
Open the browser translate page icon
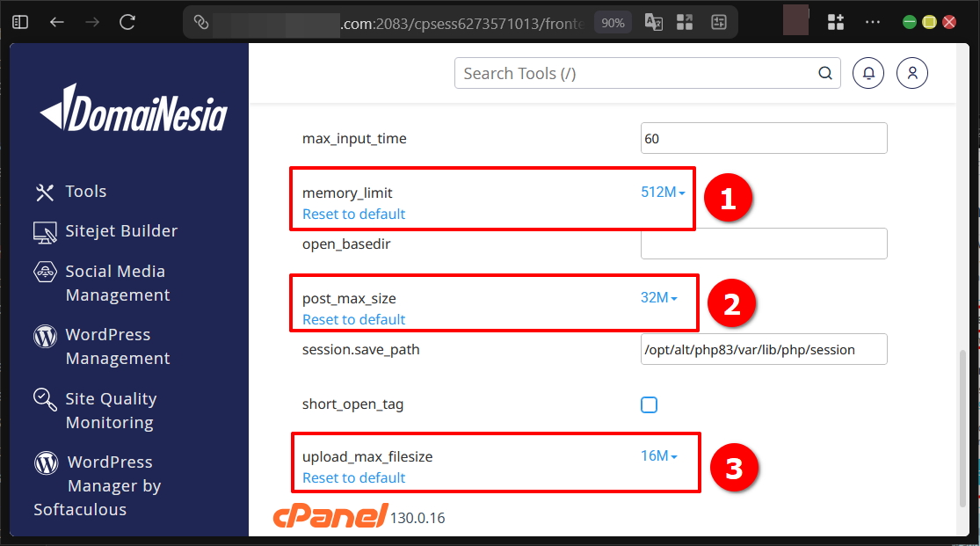click(x=653, y=22)
